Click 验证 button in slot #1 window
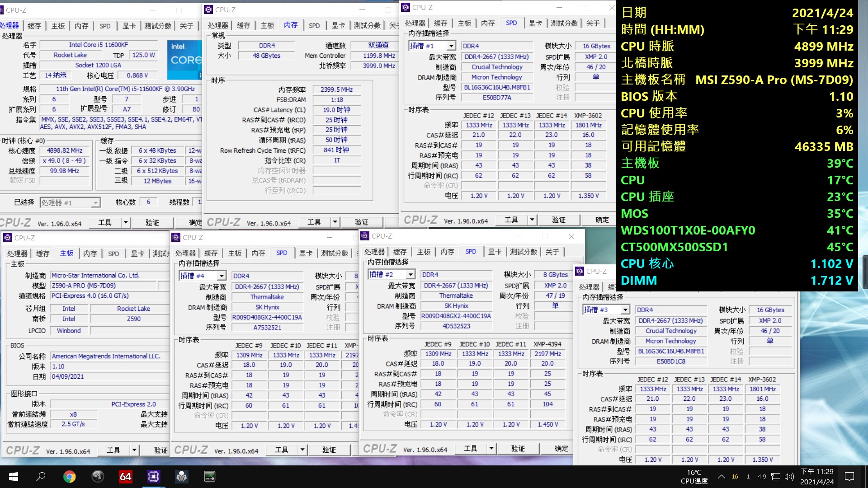This screenshot has height=488, width=868. [559, 220]
